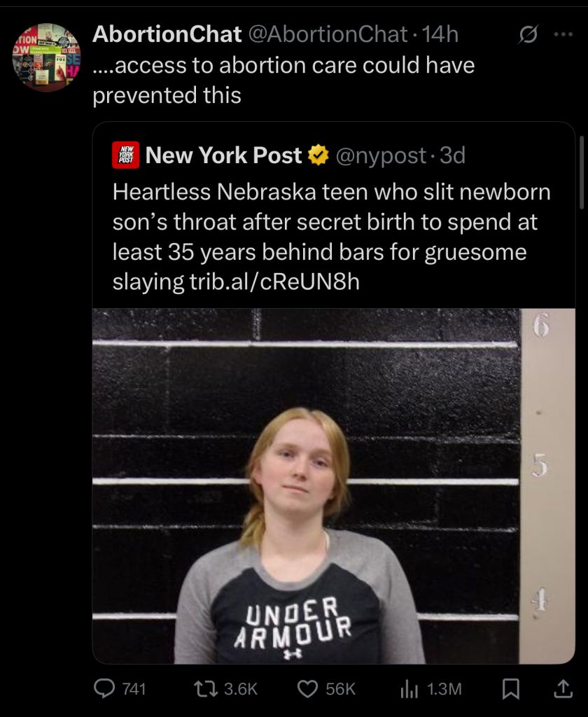Open the AbortionChat profile avatar
The height and width of the screenshot is (717, 588).
(47, 57)
